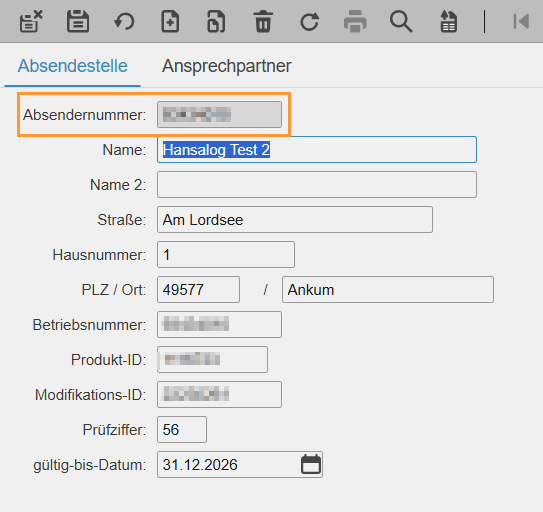Click the Straße label text
This screenshot has width=543, height=512.
(122, 220)
